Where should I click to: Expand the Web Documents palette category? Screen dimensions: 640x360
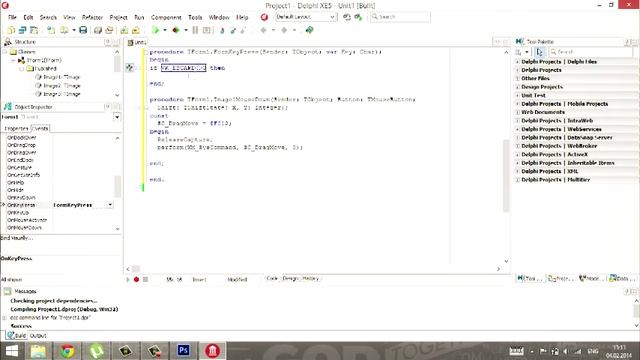(x=518, y=112)
